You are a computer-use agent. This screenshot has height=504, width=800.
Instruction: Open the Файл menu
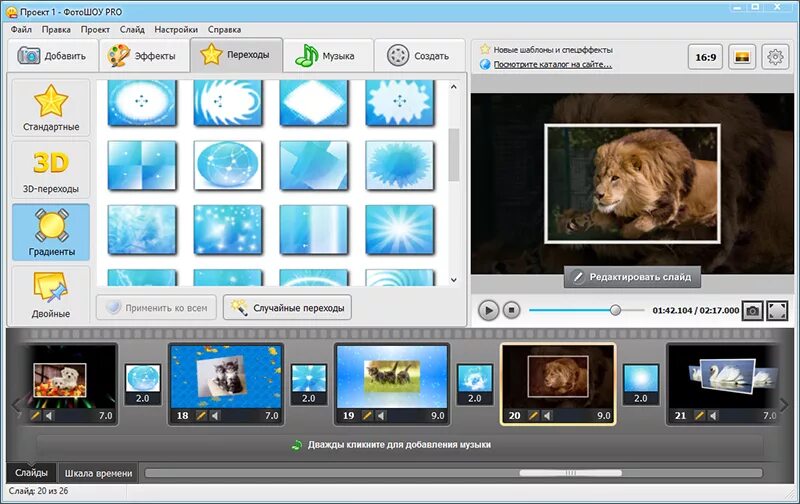pos(21,30)
